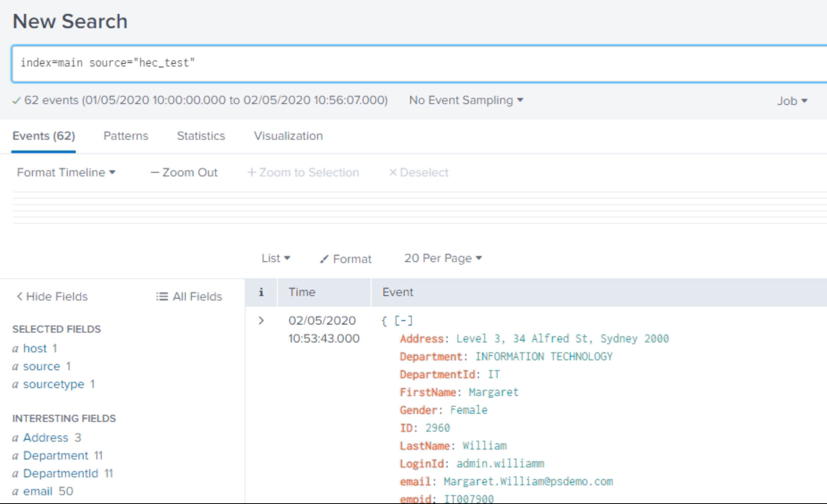827x504 pixels.
Task: Click the value INFORMATION TECHNOLOGY
Action: click(x=544, y=357)
